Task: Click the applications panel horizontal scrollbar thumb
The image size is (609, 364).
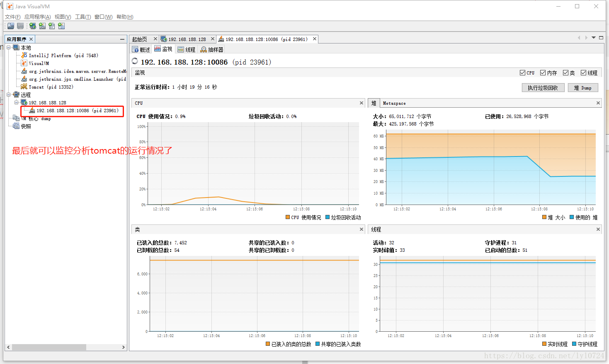Action: [49, 347]
